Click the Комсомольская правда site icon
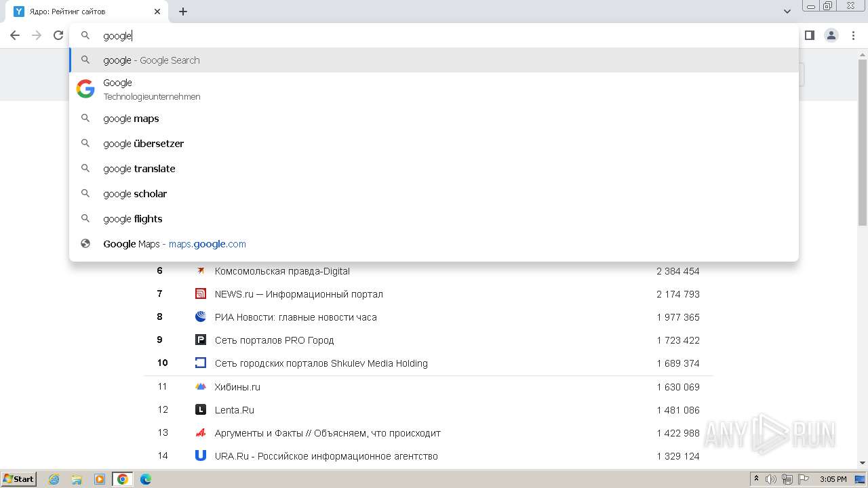 click(200, 271)
